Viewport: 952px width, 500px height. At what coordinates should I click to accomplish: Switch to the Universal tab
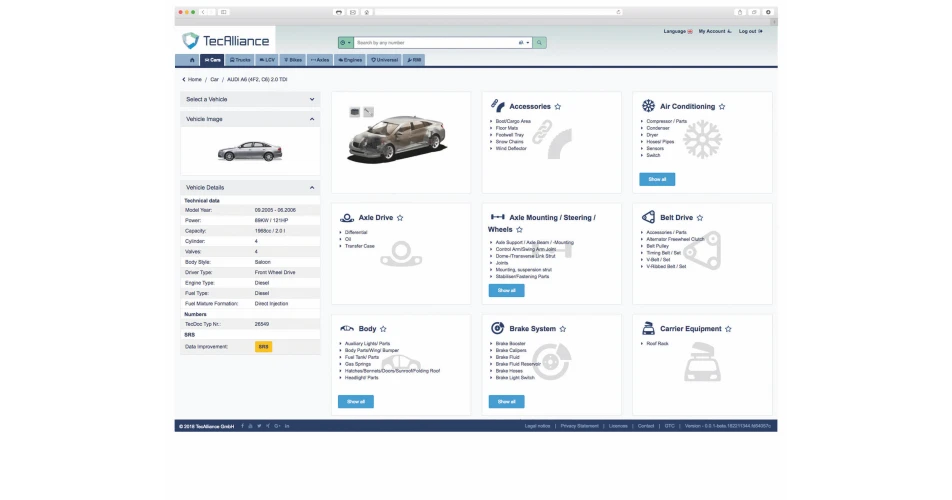point(384,60)
